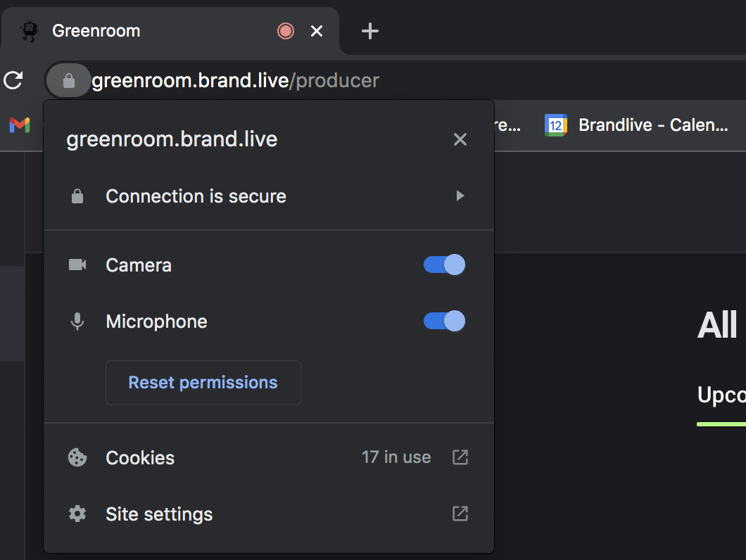
Task: Click the greenroom.brand.live popup heading
Action: click(x=172, y=139)
